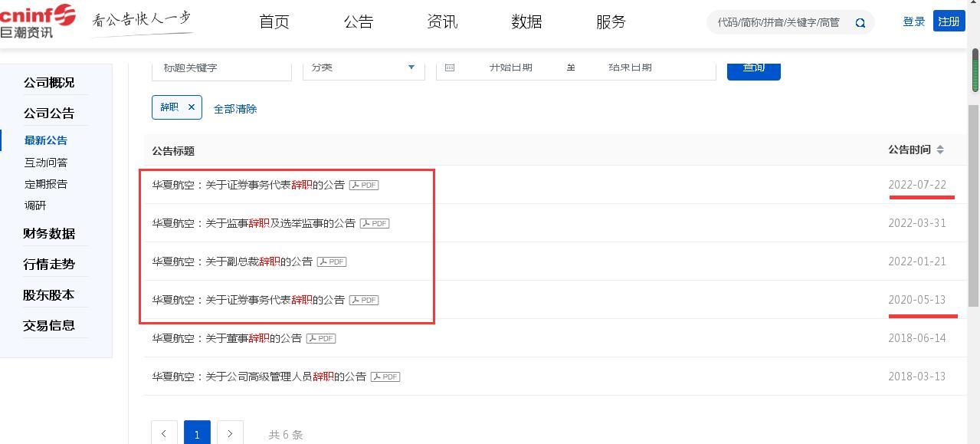The height and width of the screenshot is (444, 980).
Task: Open 关于证券事务代表辞职的公告 dated 2020-05-13
Action: (248, 300)
